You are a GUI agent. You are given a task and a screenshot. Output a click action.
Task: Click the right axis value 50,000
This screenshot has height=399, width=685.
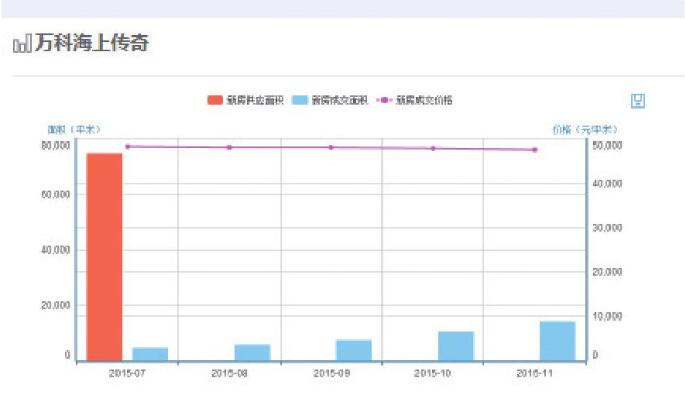pos(607,146)
